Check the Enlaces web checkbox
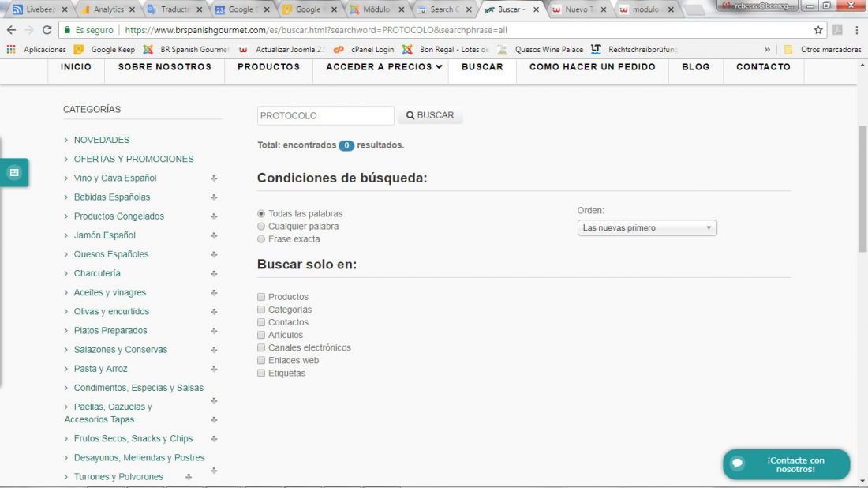The height and width of the screenshot is (488, 868). [x=261, y=361]
